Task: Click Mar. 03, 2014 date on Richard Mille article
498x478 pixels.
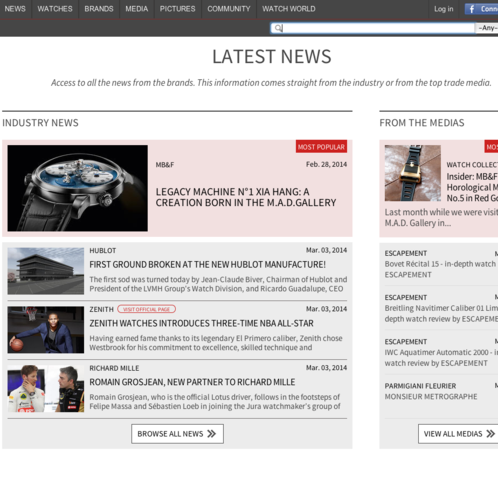Action: click(x=326, y=368)
